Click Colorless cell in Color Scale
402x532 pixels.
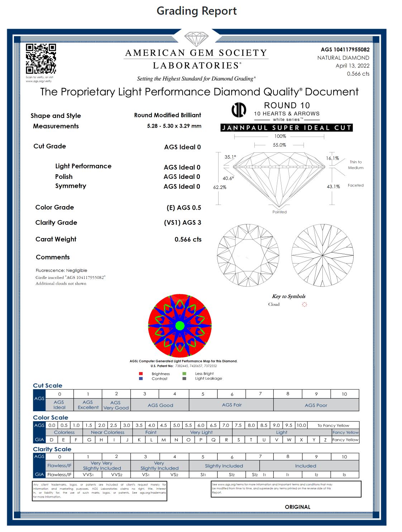pos(64,432)
